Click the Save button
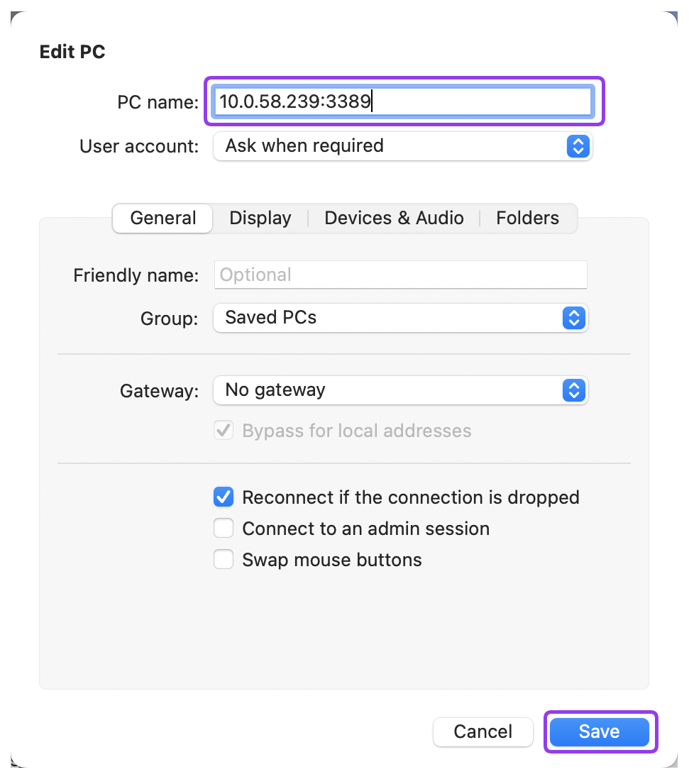Viewport: 689px width, 784px height. (600, 731)
